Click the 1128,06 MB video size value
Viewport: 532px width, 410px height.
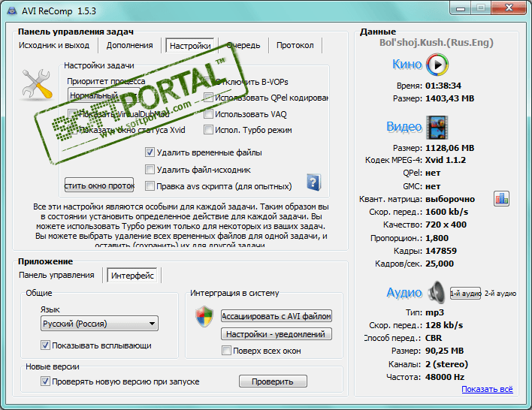(x=449, y=148)
